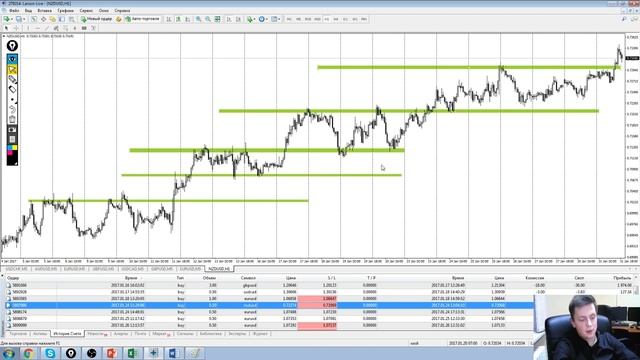640x360 pixels.
Task: Open Skype from the taskbar
Action: (50, 353)
